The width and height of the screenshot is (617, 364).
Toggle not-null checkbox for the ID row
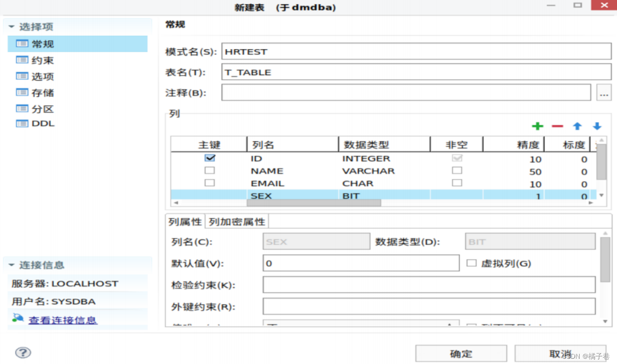457,158
